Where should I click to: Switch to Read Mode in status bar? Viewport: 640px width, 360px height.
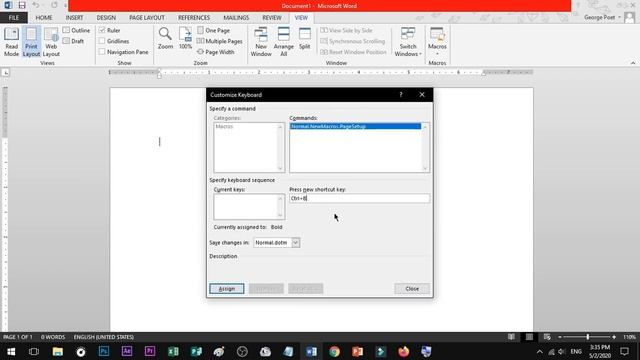pyautogui.click(x=511, y=337)
